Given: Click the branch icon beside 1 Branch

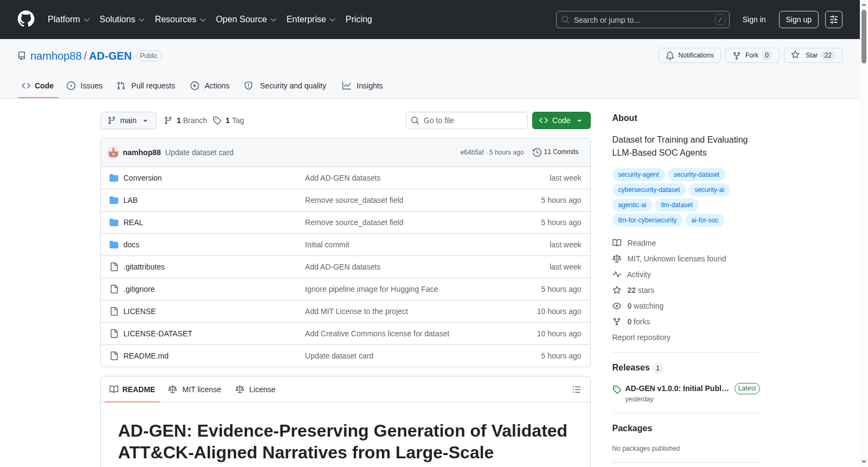Looking at the screenshot, I should click(x=168, y=120).
